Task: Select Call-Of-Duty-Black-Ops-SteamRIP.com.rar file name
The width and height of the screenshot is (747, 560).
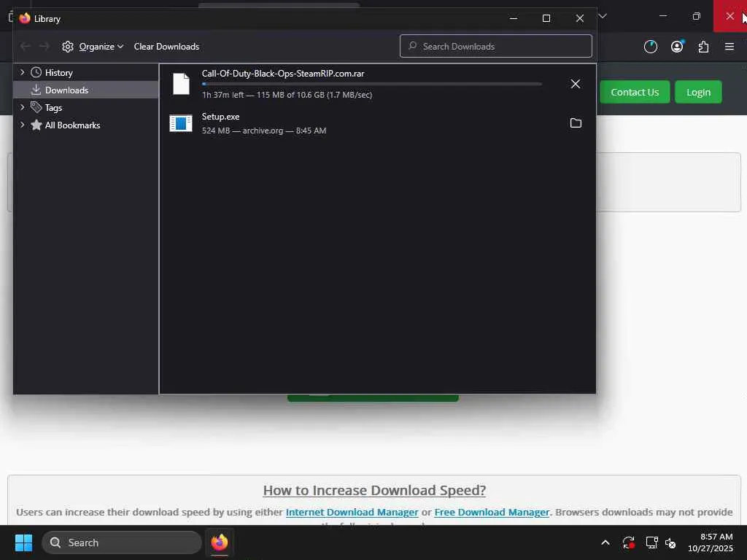Action: [283, 74]
